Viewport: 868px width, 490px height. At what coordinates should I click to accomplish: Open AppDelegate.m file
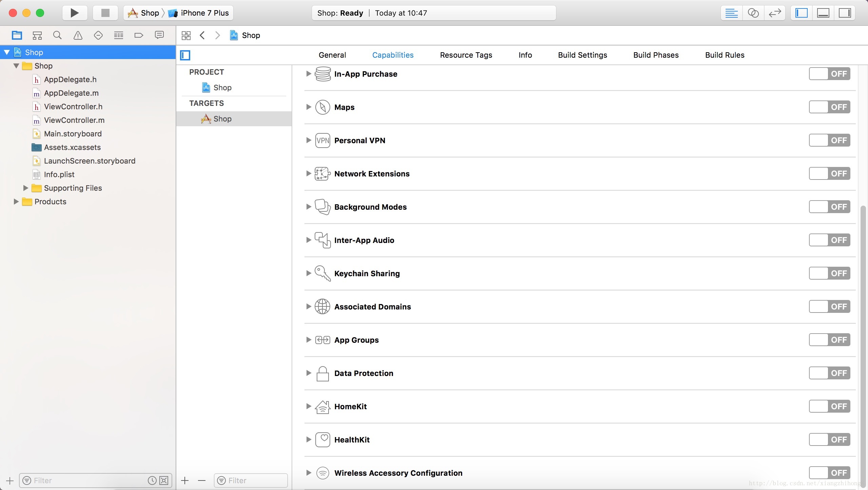point(71,93)
